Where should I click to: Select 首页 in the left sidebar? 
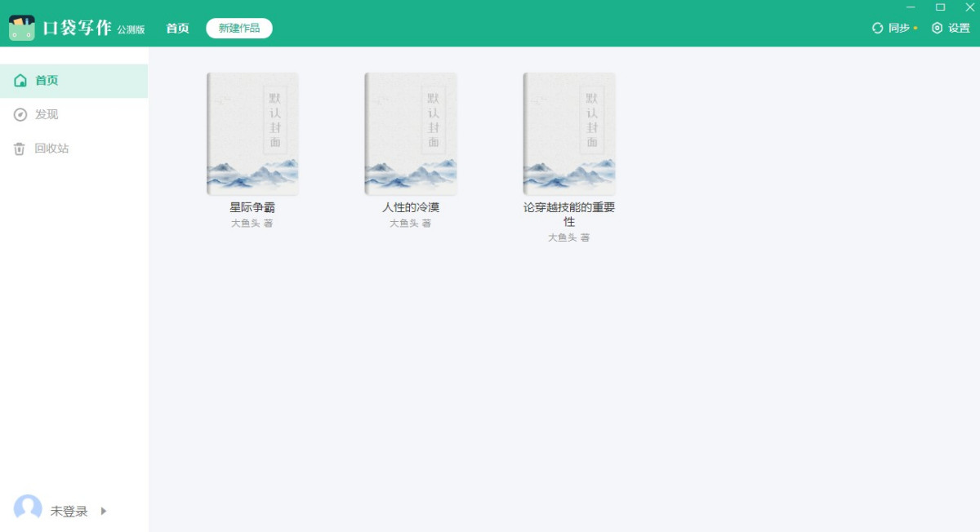click(73, 81)
